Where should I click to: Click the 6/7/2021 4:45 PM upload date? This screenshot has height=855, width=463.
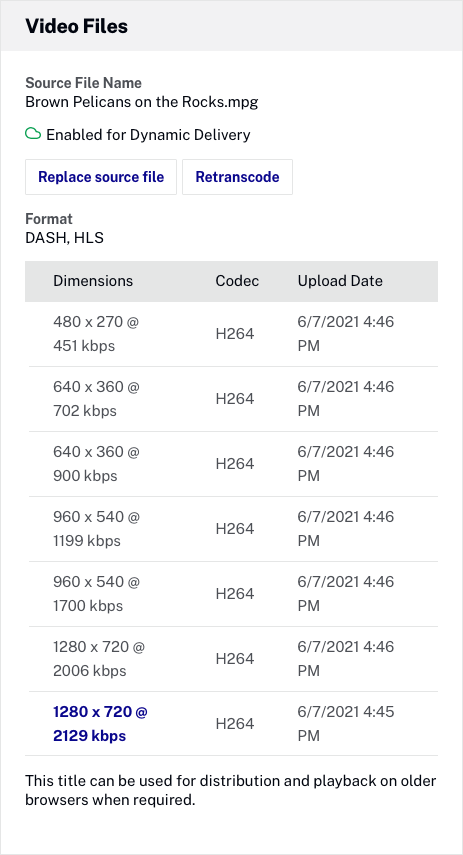pos(345,724)
